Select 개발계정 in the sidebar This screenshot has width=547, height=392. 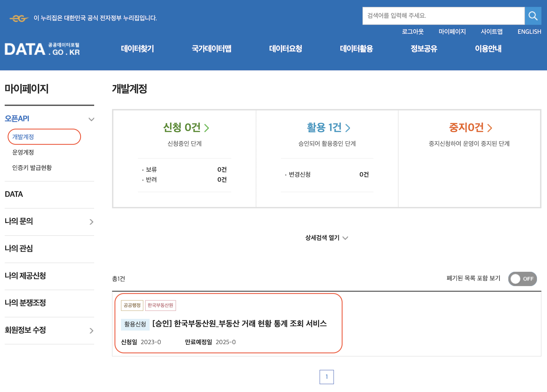tap(23, 137)
